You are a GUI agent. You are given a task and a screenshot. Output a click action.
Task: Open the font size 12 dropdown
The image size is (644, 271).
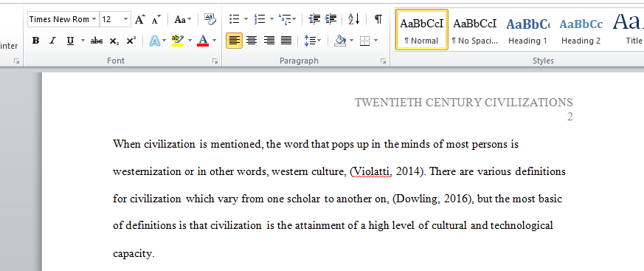(x=125, y=19)
